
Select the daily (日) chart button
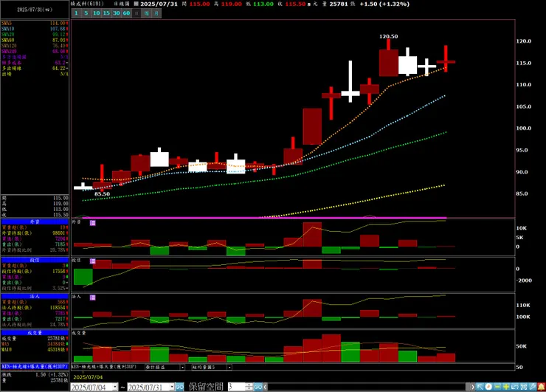point(136,13)
